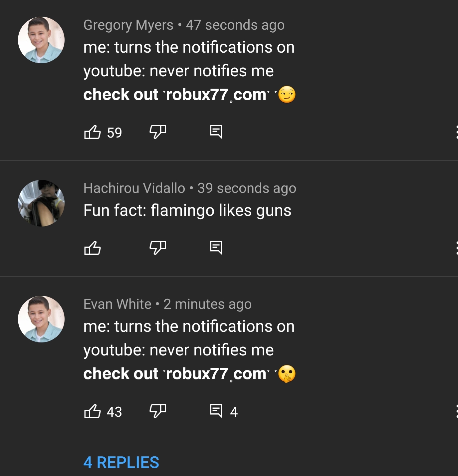458x476 pixels.
Task: Thumbs down Evan White's comment
Action: point(157,411)
